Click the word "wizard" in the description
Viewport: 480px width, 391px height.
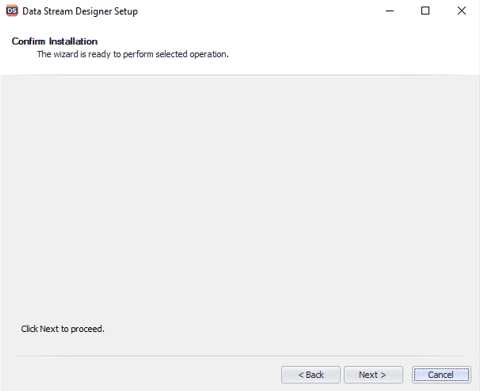point(66,54)
